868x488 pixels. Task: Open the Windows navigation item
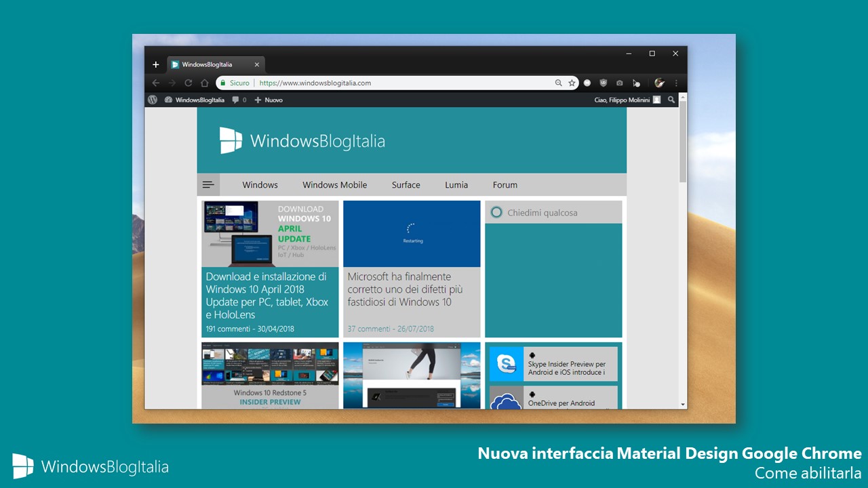[x=260, y=184]
